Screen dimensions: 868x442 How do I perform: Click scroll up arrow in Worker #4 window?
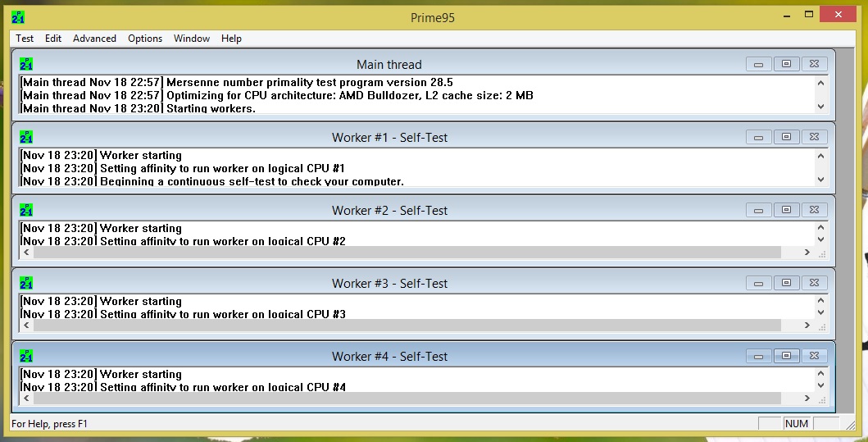pos(821,373)
